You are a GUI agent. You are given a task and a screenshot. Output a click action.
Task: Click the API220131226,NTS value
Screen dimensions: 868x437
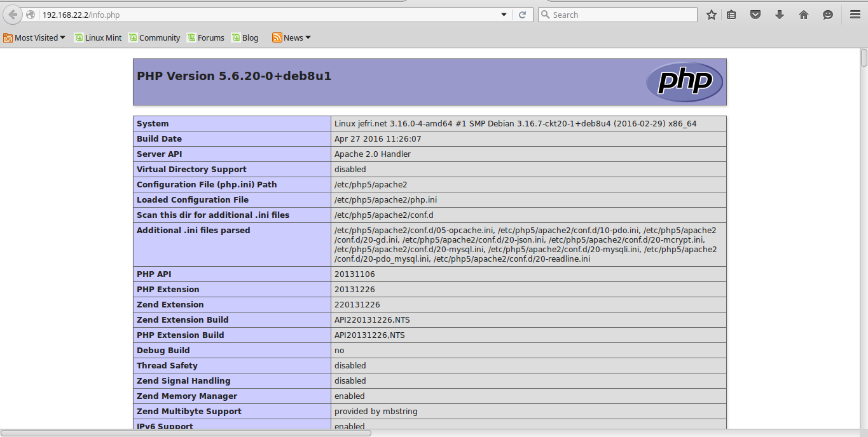tap(372, 320)
